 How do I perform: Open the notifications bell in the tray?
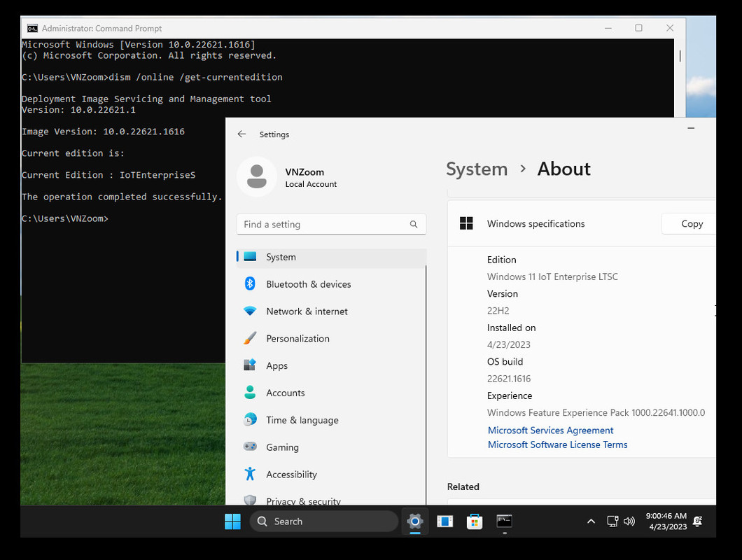697,521
